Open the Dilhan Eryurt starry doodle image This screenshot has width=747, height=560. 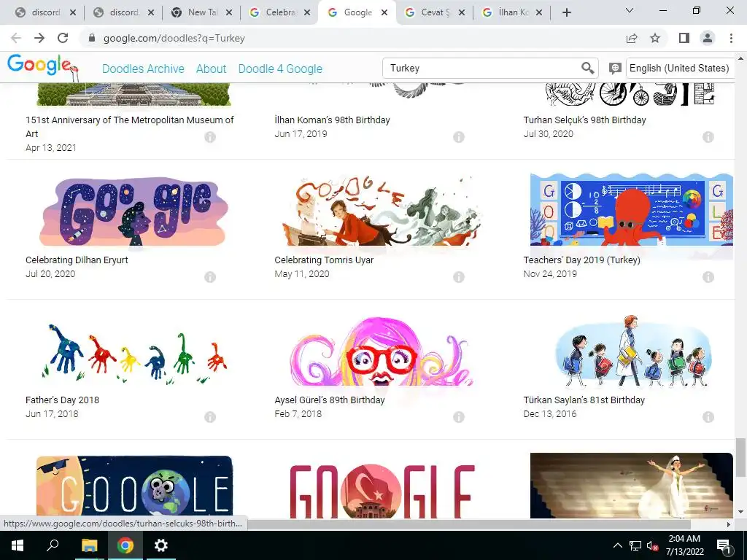(133, 212)
